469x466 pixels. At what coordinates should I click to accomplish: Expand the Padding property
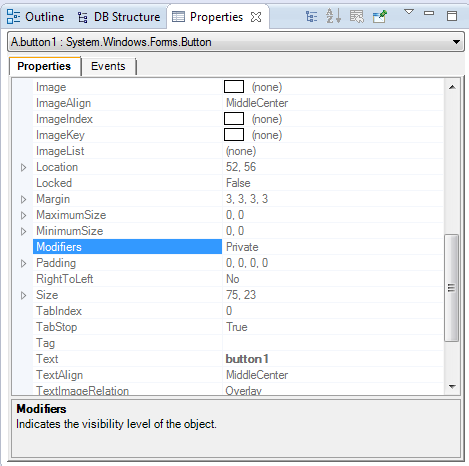pyautogui.click(x=23, y=263)
